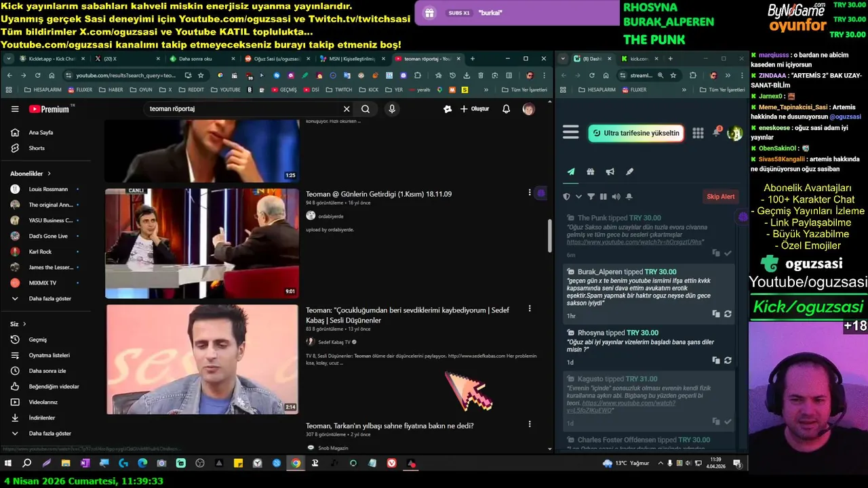Select the gift box tab in Streamlabs
Screen dimensions: 868x488
tap(591, 172)
